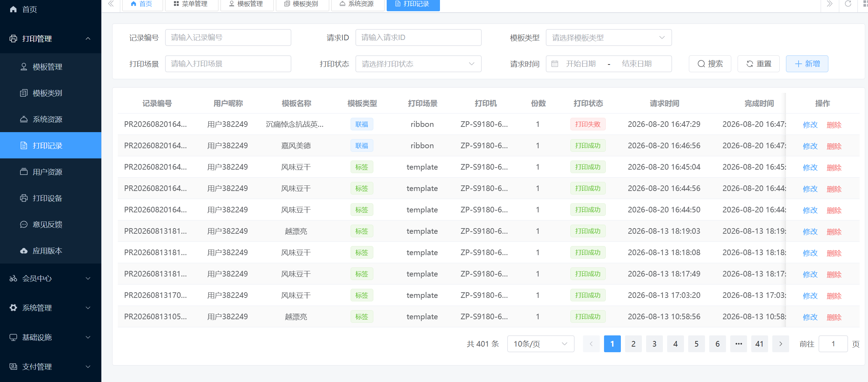This screenshot has width=868, height=382.
Task: Click the tabs scroll-right double chevron icon
Action: 829,4
